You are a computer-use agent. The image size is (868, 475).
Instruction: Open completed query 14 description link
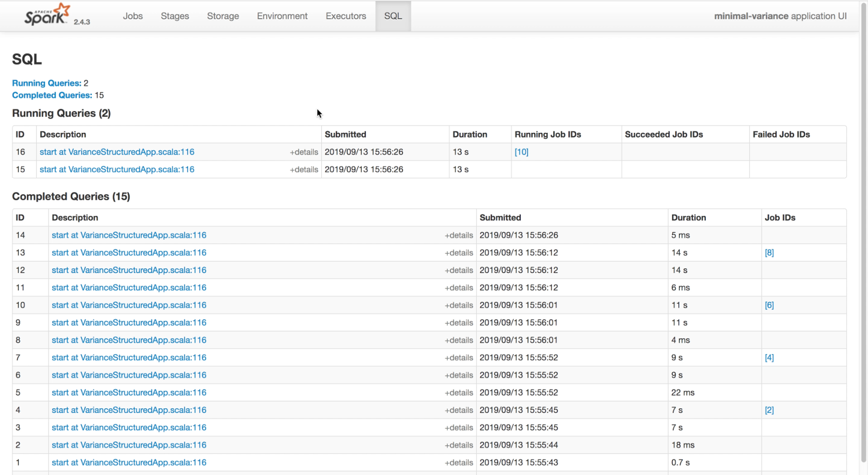coord(129,235)
